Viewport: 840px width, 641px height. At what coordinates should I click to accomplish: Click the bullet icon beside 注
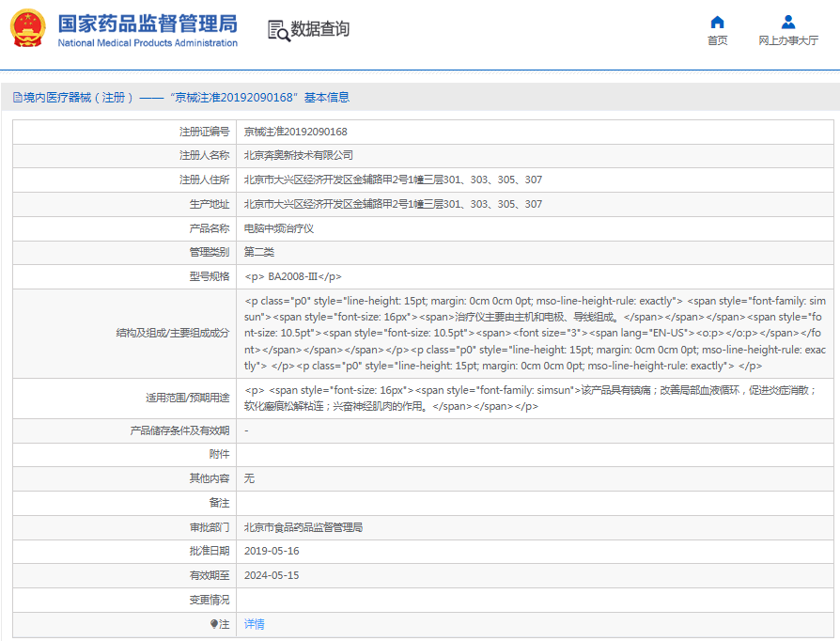pyautogui.click(x=213, y=624)
